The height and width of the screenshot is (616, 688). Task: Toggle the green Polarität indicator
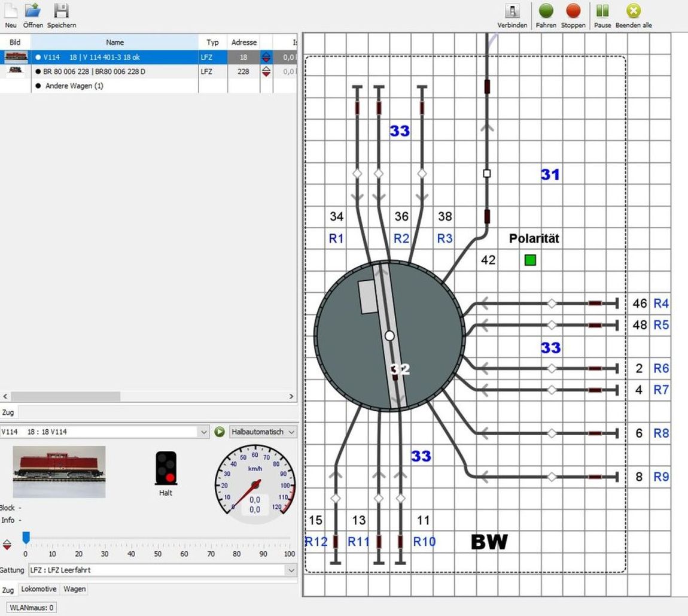coord(530,260)
